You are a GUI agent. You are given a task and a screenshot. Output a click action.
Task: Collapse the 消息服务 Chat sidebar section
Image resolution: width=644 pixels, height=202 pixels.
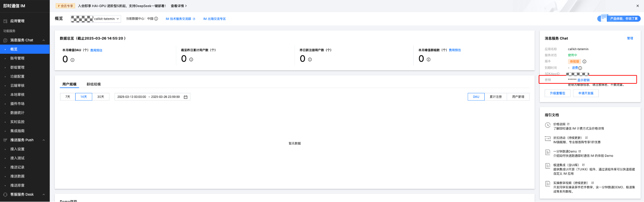click(x=44, y=40)
